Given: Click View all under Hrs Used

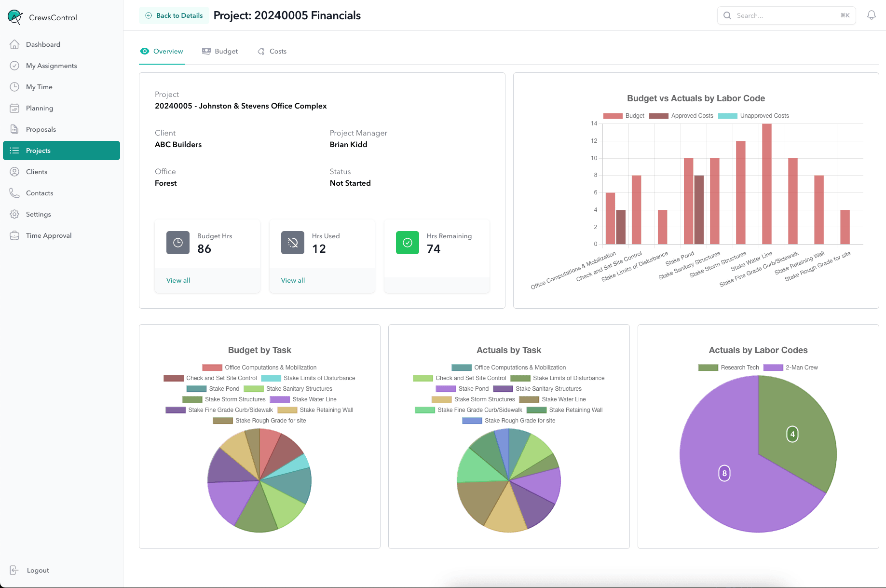Looking at the screenshot, I should 293,280.
